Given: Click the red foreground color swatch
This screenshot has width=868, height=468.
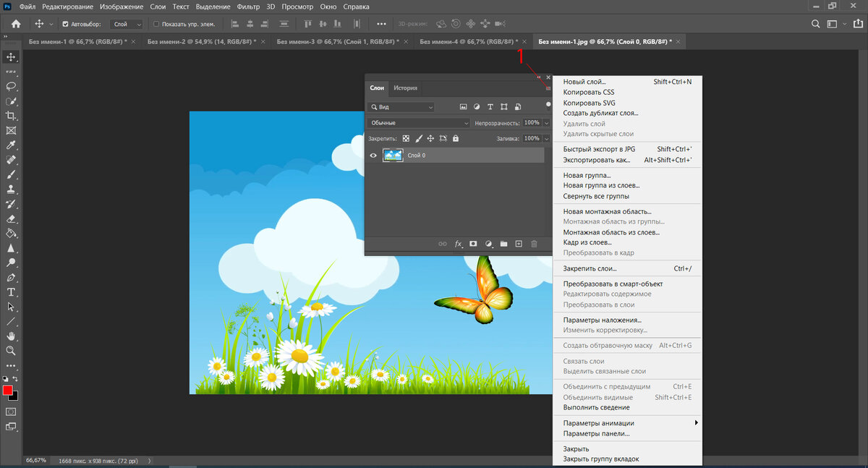Looking at the screenshot, I should (x=8, y=391).
